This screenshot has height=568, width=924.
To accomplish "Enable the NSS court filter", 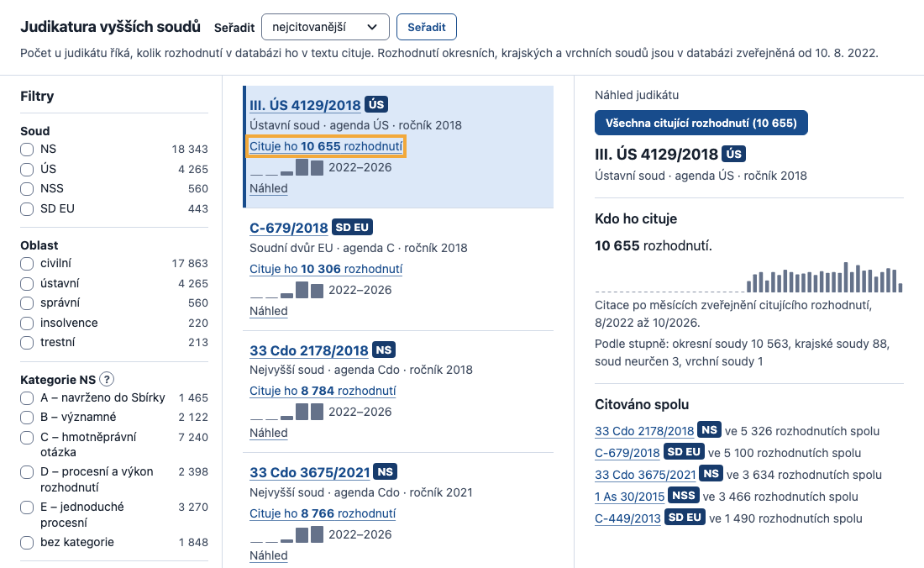I will point(27,189).
